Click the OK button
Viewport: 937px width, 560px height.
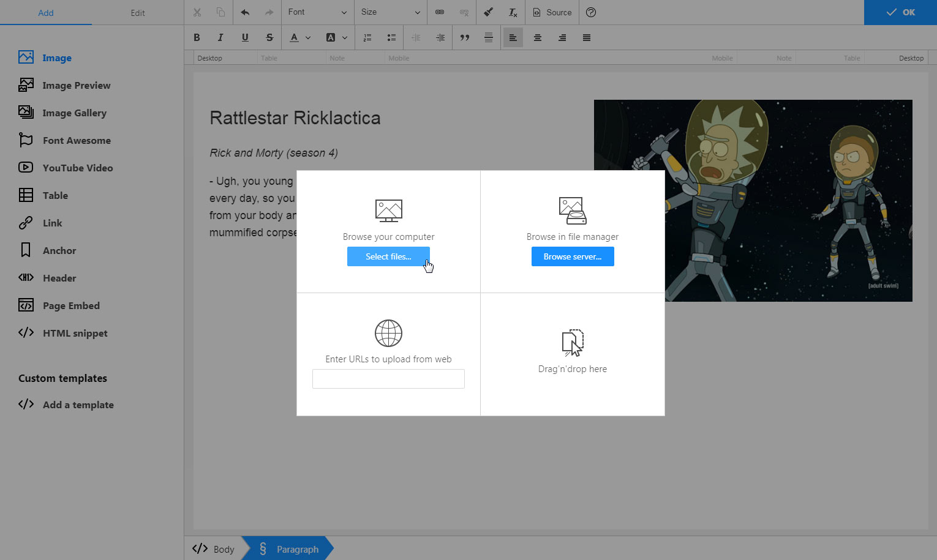pyautogui.click(x=900, y=12)
